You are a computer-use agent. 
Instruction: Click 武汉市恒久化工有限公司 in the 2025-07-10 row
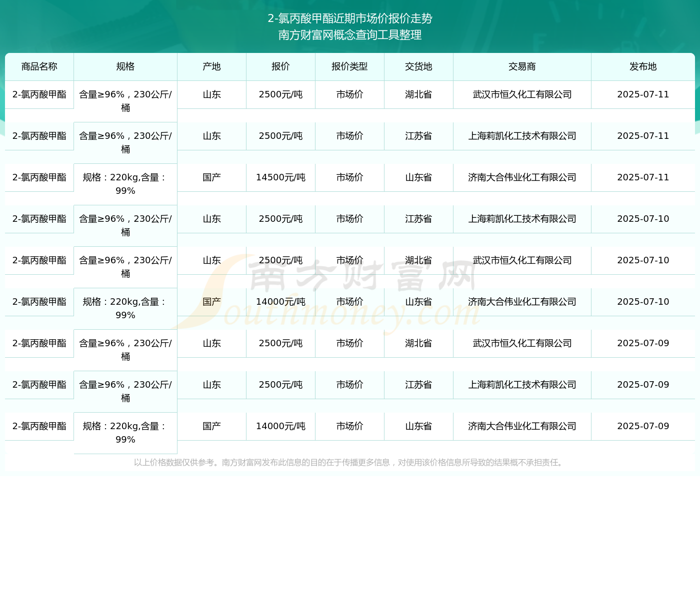pyautogui.click(x=522, y=260)
